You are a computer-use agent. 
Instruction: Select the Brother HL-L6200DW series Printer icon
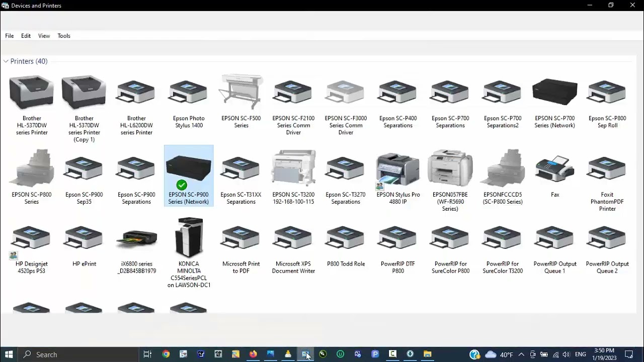136,93
